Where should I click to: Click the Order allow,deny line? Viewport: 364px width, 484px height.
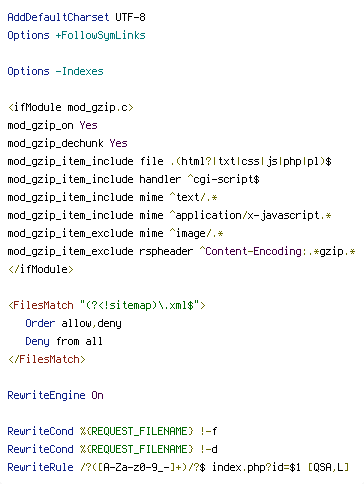pos(73,323)
